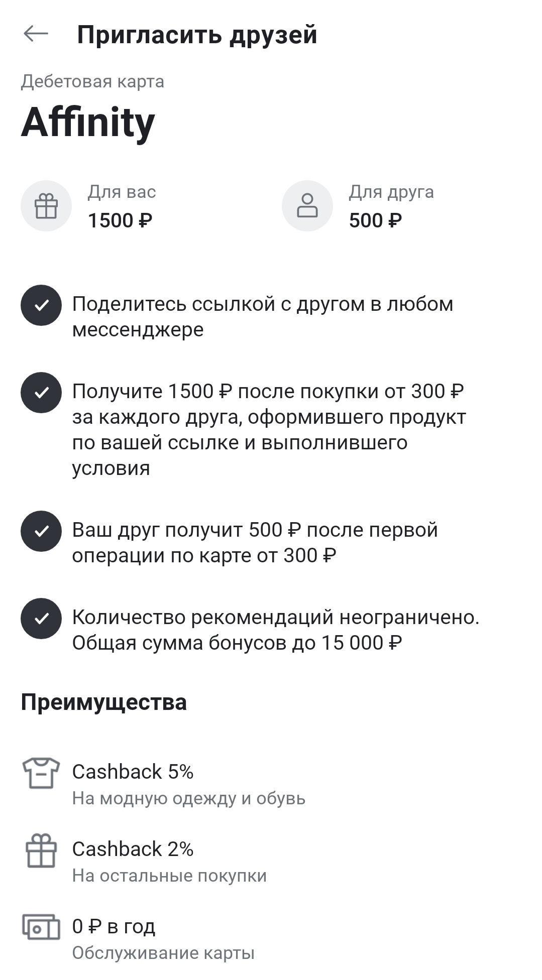The height and width of the screenshot is (980, 542).
Task: Tap checkmark beside 'Ваш друг получит 500 ₽'
Action: (41, 531)
